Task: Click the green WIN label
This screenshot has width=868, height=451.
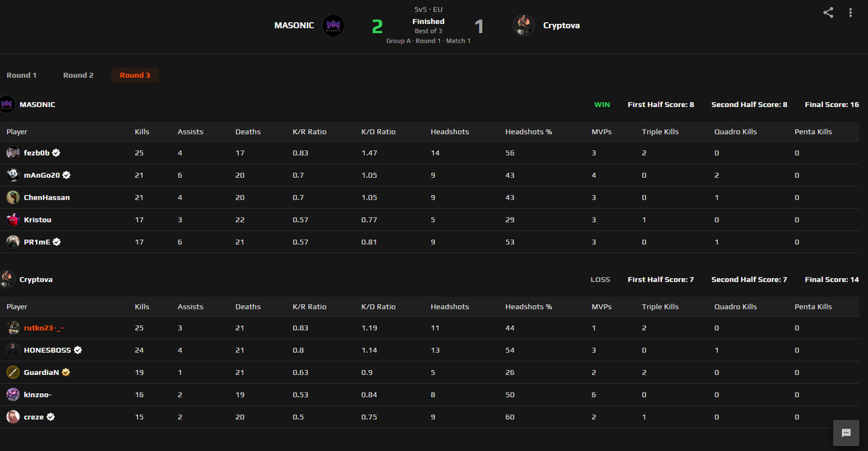Action: pyautogui.click(x=602, y=105)
